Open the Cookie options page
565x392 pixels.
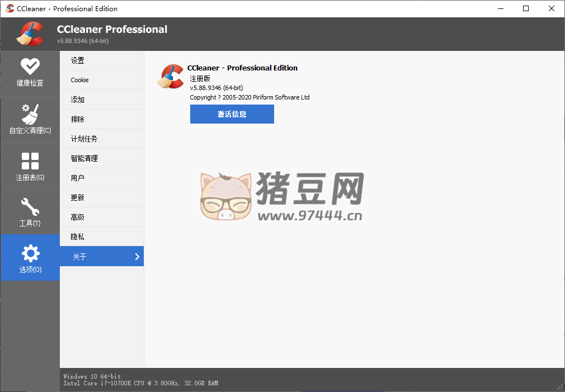[x=79, y=80]
